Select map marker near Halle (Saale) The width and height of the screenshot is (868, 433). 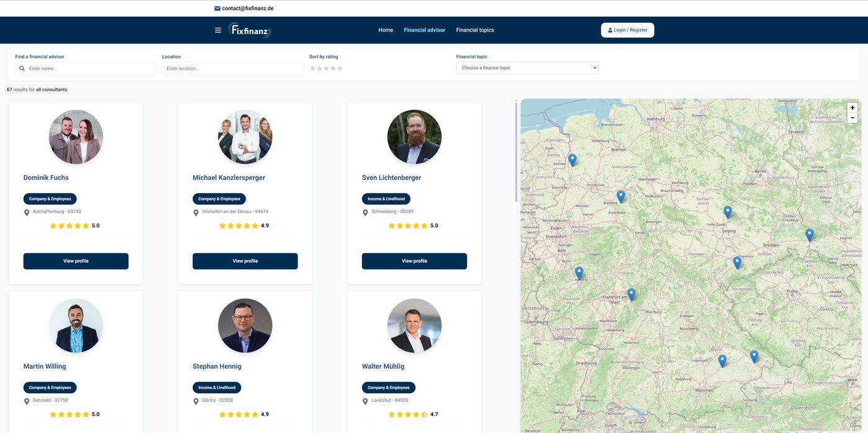(728, 212)
